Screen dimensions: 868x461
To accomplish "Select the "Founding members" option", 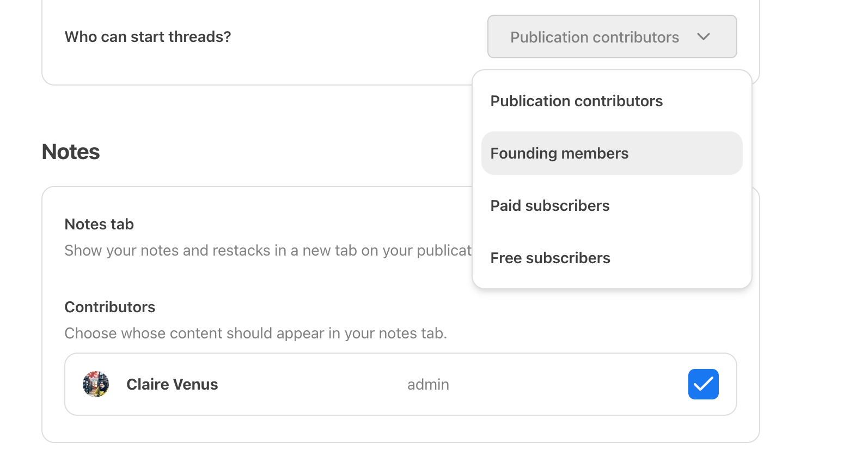I will 559,154.
